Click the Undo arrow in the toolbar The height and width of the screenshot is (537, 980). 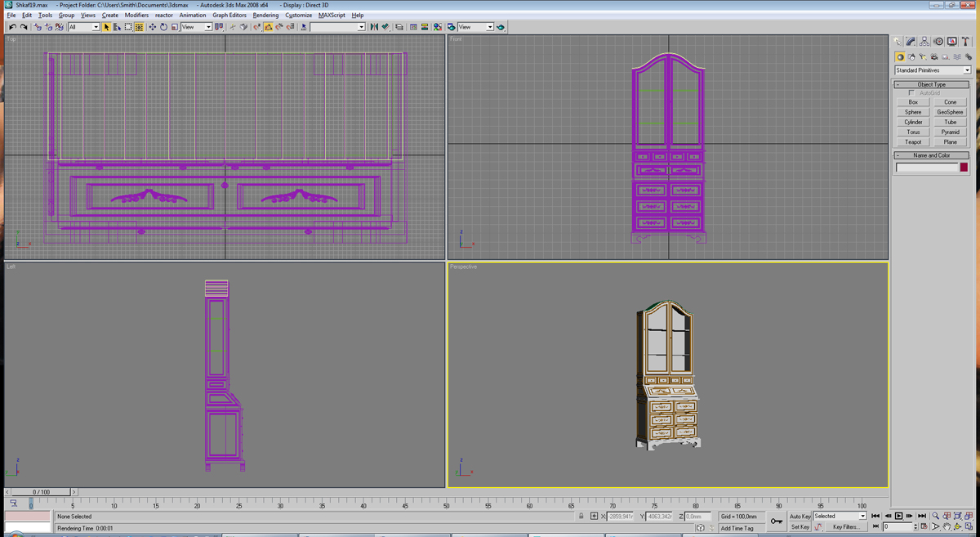[12, 27]
